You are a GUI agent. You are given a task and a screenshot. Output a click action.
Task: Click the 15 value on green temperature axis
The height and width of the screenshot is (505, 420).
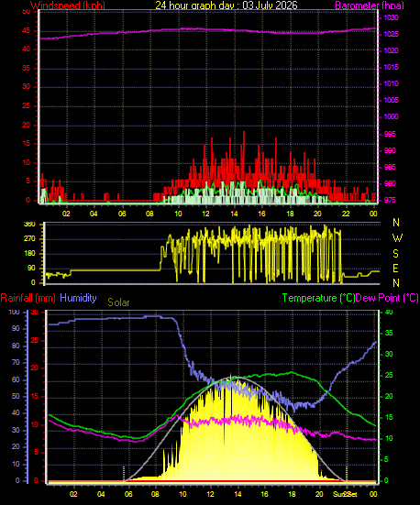pos(389,417)
